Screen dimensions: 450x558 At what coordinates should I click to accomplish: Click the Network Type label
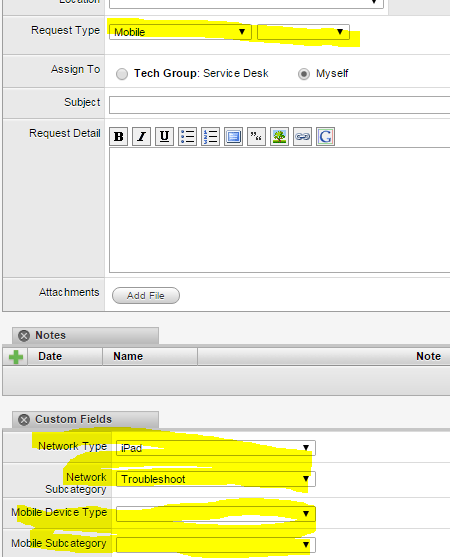pyautogui.click(x=73, y=446)
